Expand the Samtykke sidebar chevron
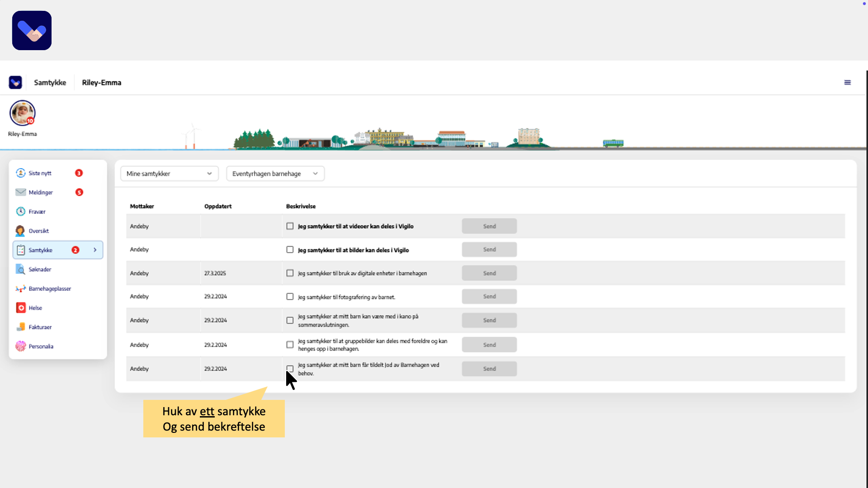The image size is (868, 488). pyautogui.click(x=95, y=250)
